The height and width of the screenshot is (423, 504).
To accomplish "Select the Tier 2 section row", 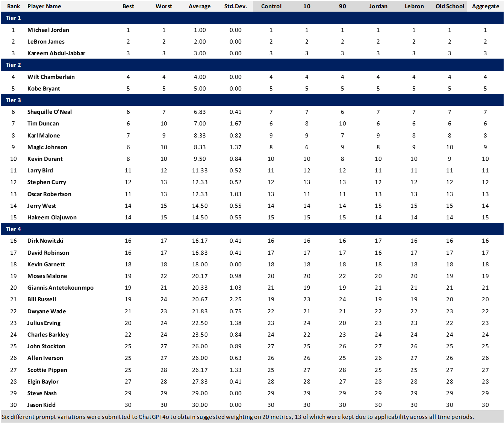I will point(252,65).
